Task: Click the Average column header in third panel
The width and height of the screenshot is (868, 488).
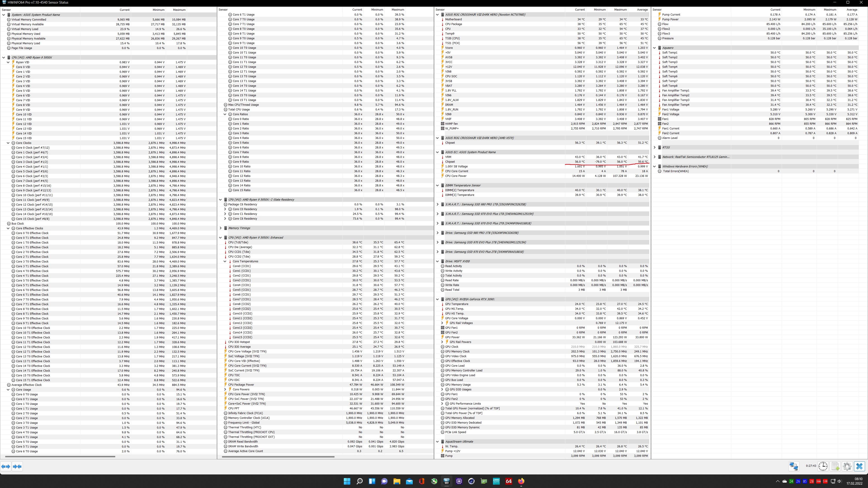Action: 642,10
